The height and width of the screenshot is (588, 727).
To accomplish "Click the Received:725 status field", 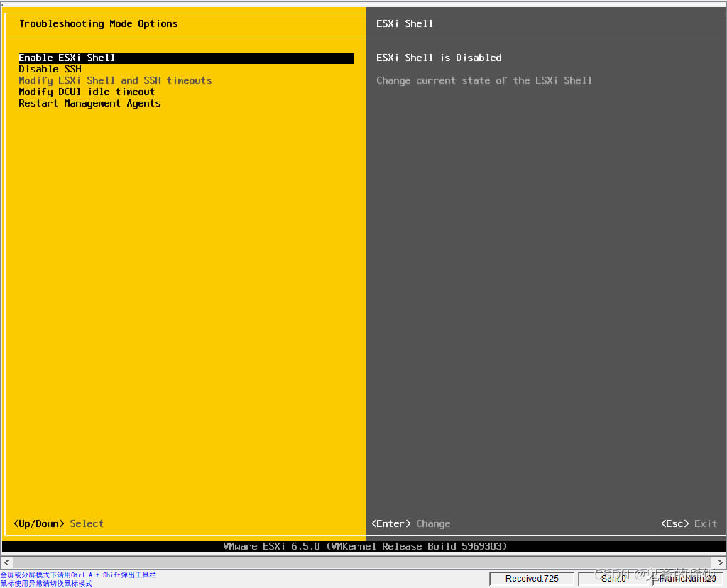I will [x=532, y=578].
